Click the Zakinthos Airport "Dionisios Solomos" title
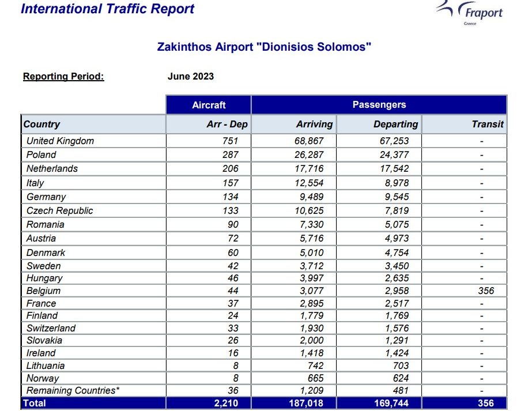Screen dimensions: 532x411 264,47
